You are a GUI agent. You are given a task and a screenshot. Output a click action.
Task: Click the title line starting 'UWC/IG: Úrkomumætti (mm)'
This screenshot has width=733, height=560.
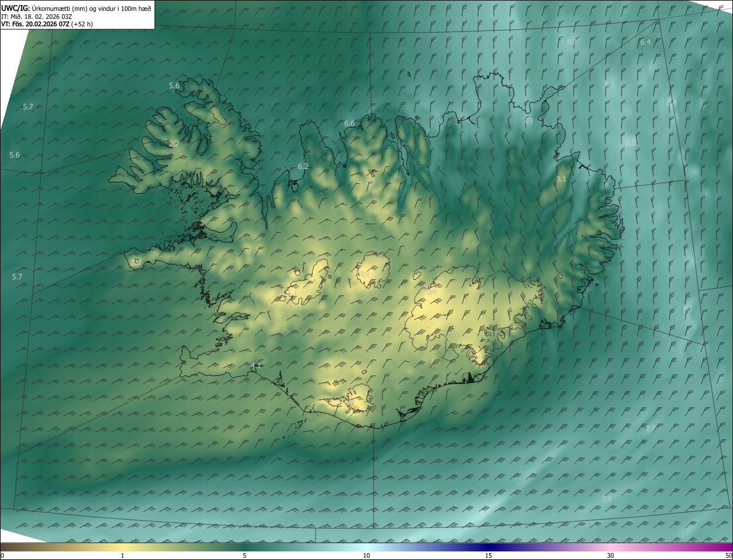pyautogui.click(x=76, y=8)
